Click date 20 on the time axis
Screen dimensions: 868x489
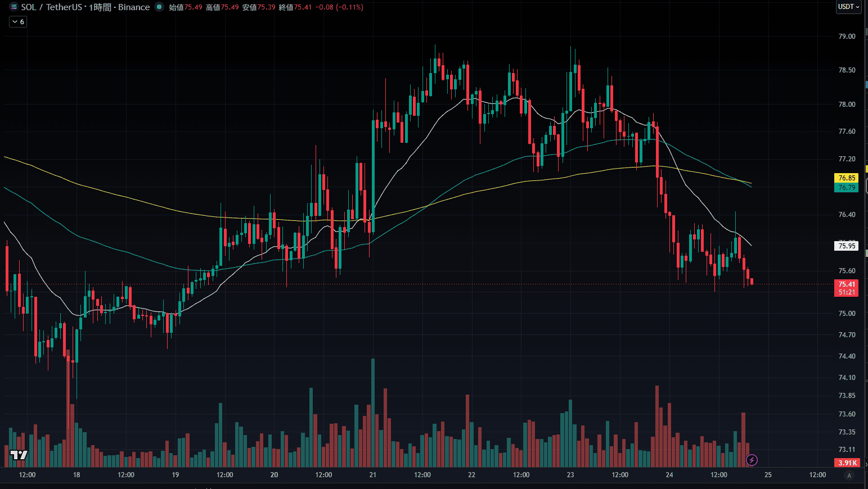(x=274, y=475)
